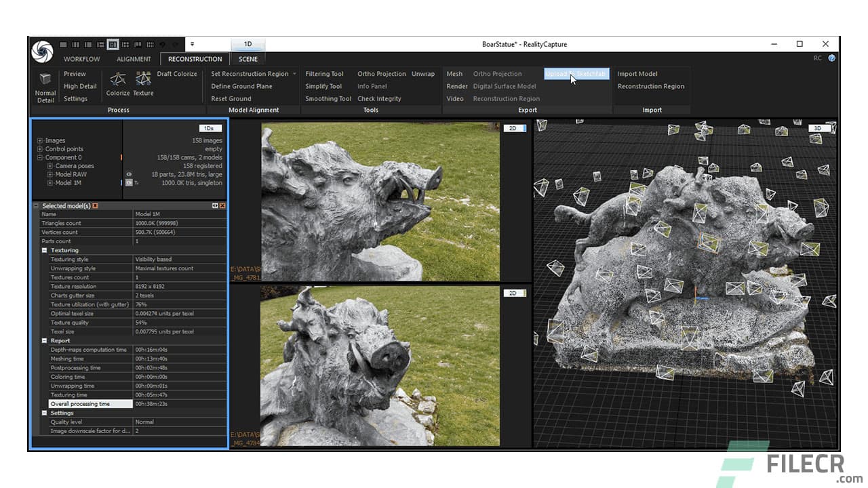Toggle visibility of Model 1M
The width and height of the screenshot is (868, 488).
129,182
